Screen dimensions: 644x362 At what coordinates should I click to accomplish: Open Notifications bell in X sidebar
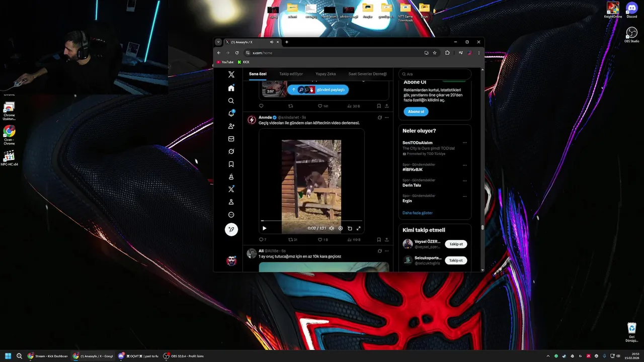pos(231,113)
